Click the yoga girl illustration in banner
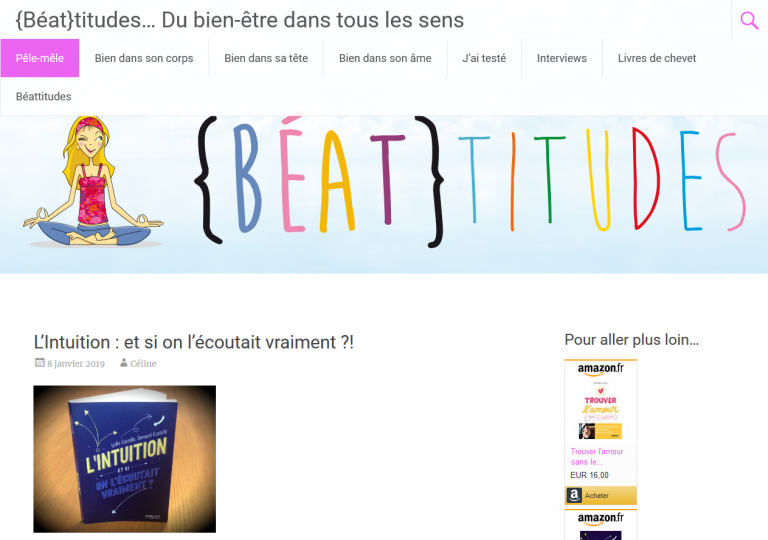 pos(93,181)
